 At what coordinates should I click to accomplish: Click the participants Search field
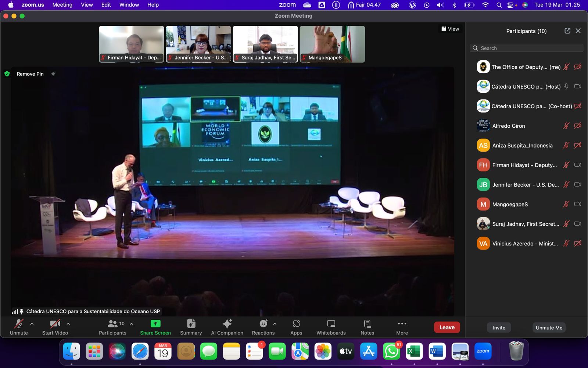pyautogui.click(x=529, y=48)
